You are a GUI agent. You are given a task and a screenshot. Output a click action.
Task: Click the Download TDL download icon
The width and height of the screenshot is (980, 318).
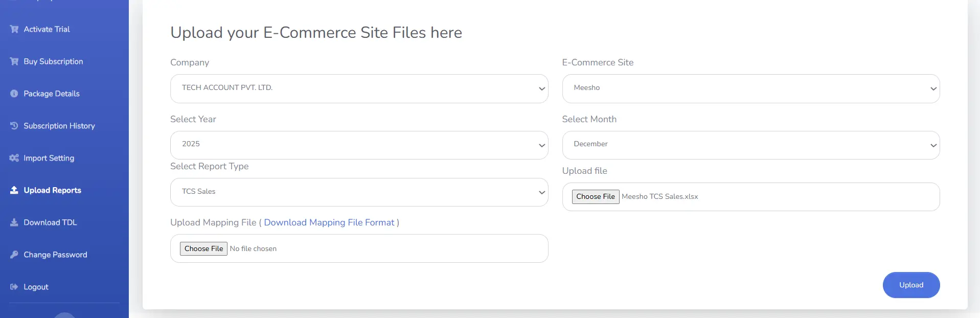(x=14, y=222)
